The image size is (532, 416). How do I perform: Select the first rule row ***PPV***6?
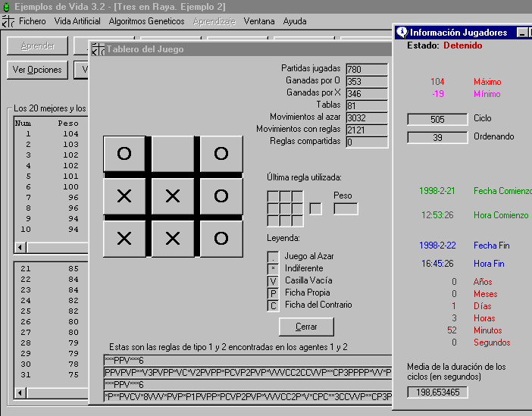click(x=247, y=361)
